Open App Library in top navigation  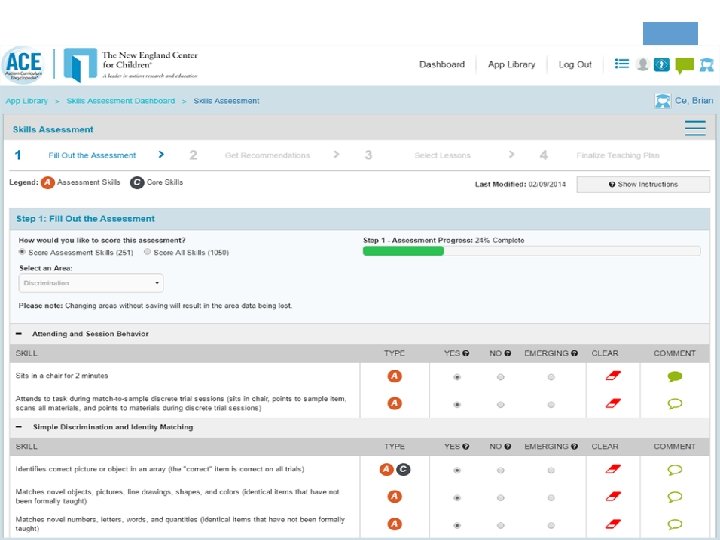pos(512,64)
